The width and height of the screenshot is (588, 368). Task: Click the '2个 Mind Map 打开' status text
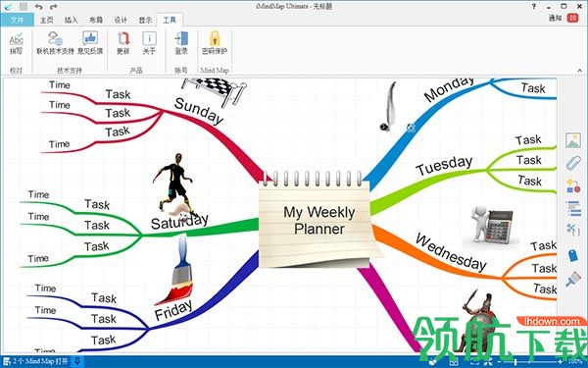(x=40, y=361)
